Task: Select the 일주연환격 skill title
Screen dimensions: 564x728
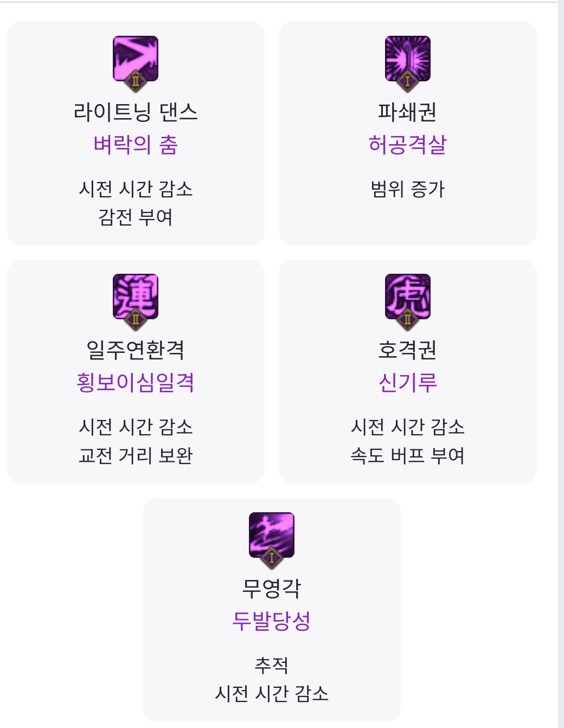Action: click(136, 350)
